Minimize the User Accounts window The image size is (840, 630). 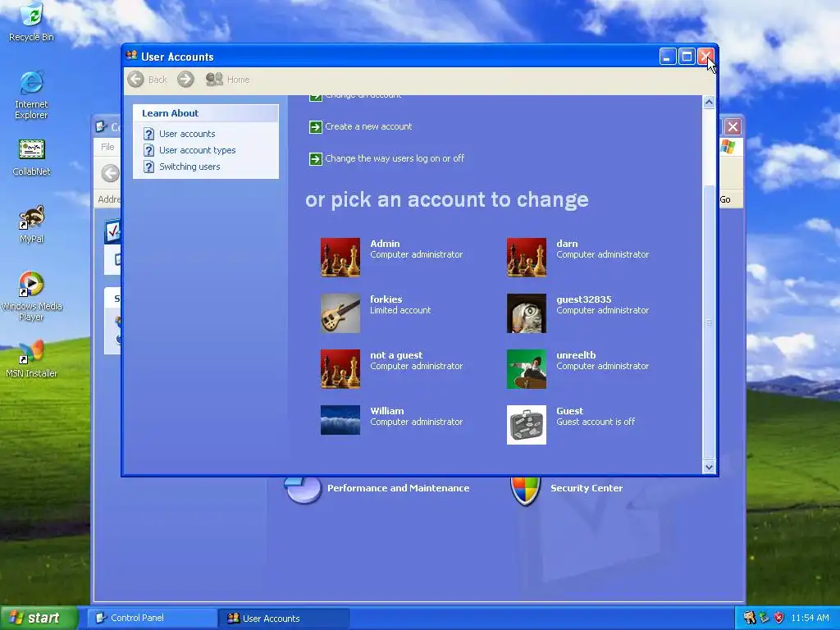(x=668, y=57)
